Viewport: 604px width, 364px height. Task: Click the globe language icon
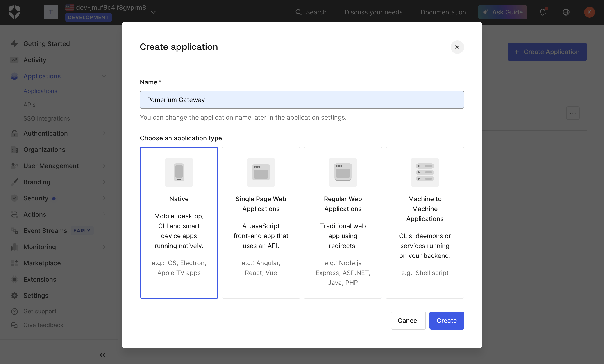tap(566, 12)
